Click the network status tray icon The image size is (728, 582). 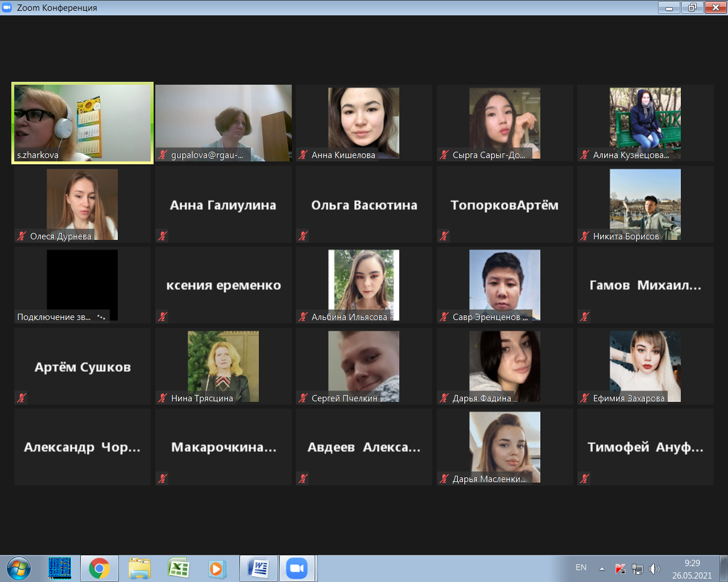tap(638, 568)
